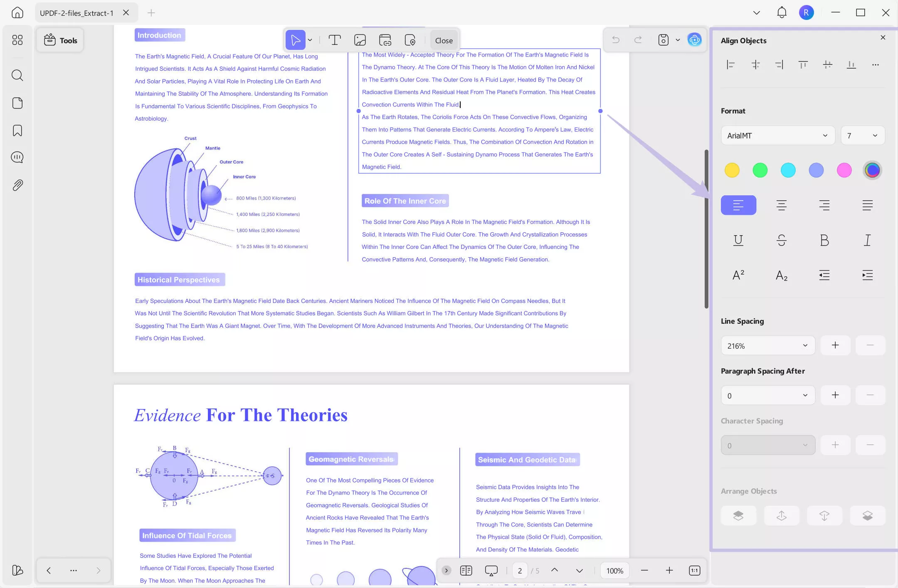Bring selected object to front
Image resolution: width=898 pixels, height=588 pixels.
click(739, 515)
